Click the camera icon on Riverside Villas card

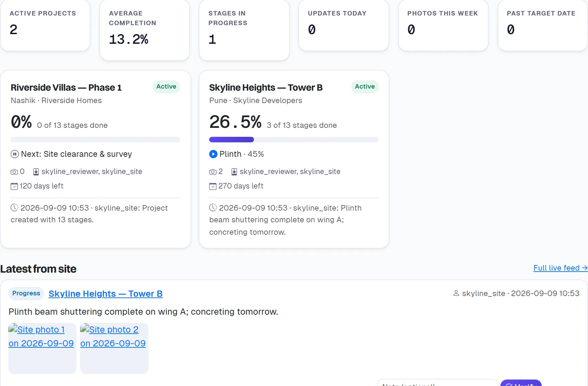coord(14,172)
